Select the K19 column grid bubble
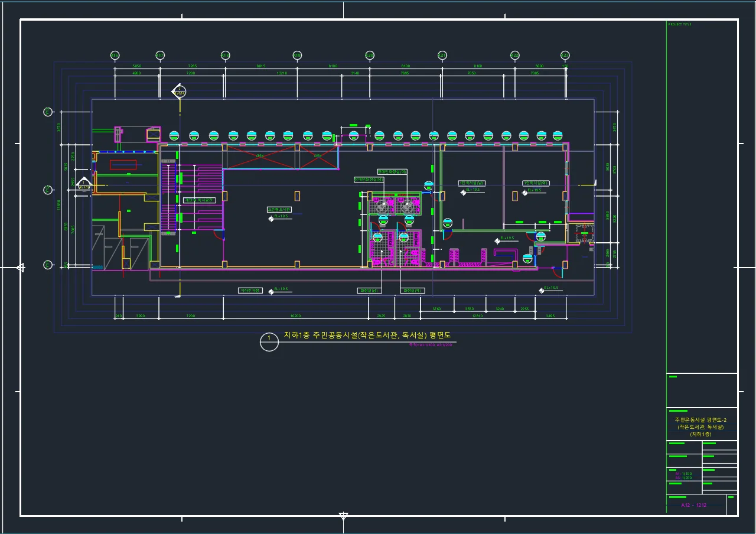756x534 pixels. [298, 56]
